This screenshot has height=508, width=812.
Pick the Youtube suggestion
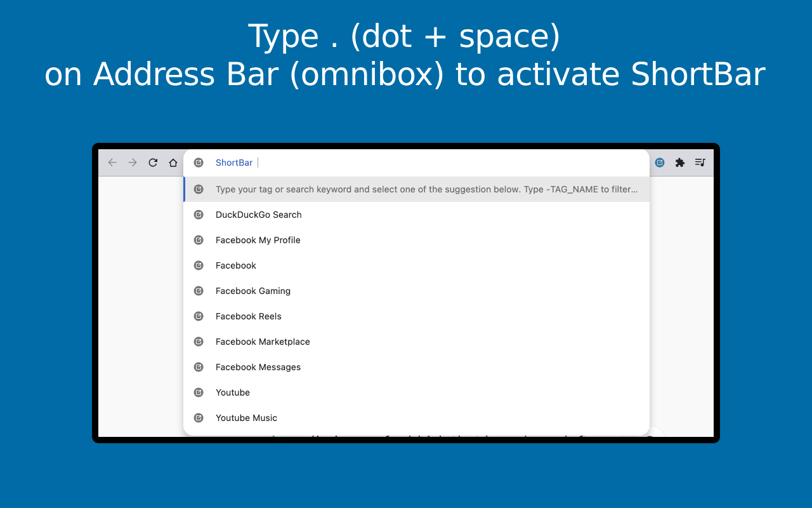click(x=416, y=392)
